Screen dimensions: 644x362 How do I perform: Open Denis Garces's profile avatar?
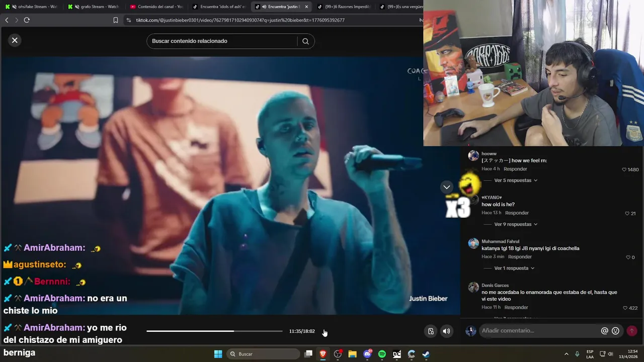(x=473, y=287)
